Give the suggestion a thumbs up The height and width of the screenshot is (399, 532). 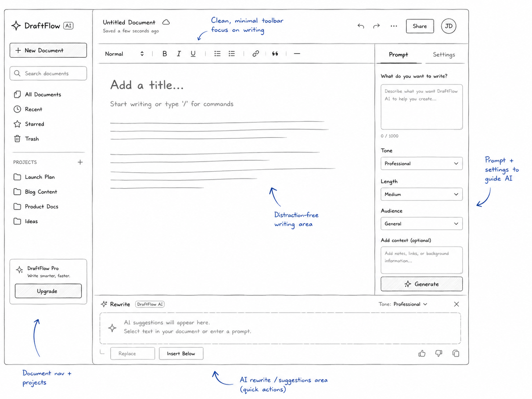tap(422, 353)
